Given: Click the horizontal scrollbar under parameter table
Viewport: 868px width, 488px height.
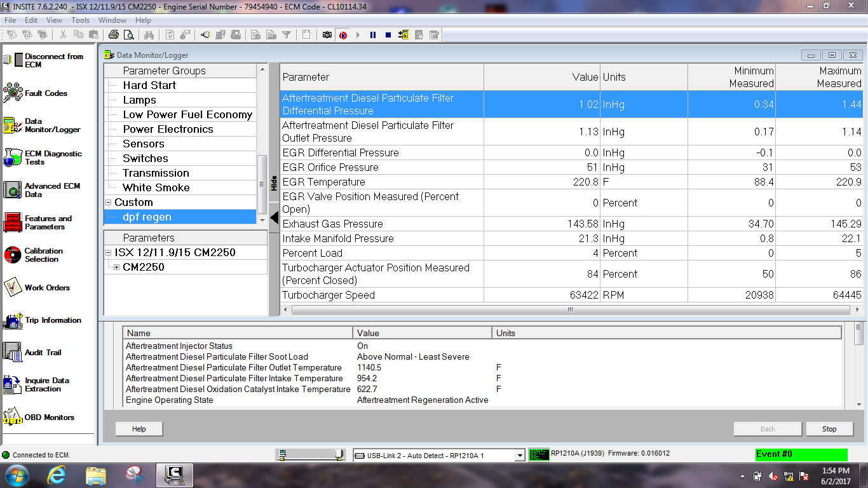Looking at the screenshot, I should point(570,310).
